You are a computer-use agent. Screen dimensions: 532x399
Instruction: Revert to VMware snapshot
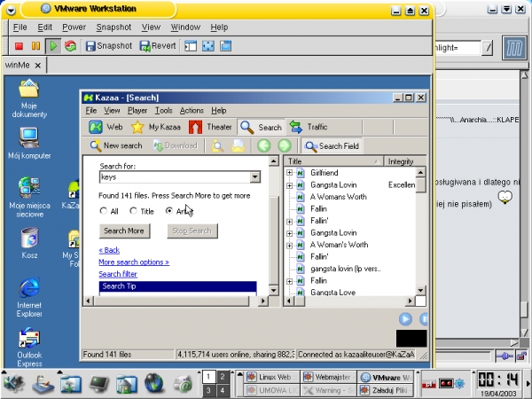158,46
